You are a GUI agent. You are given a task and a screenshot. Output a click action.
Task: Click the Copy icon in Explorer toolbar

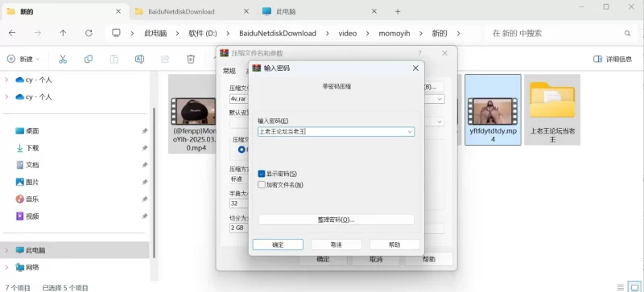click(89, 60)
